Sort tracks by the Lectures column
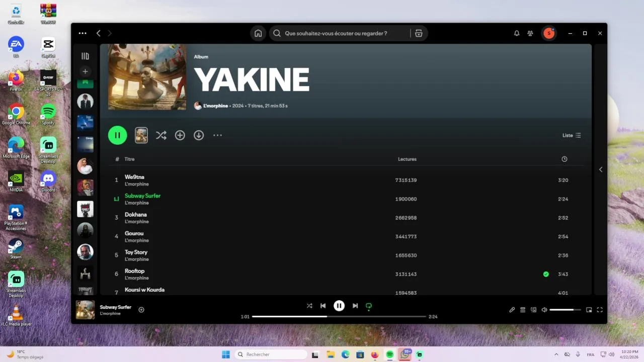 click(x=407, y=159)
